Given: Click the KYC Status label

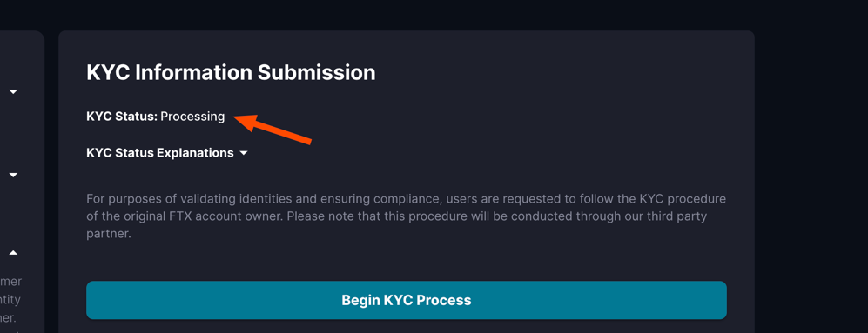Looking at the screenshot, I should pyautogui.click(x=123, y=117).
